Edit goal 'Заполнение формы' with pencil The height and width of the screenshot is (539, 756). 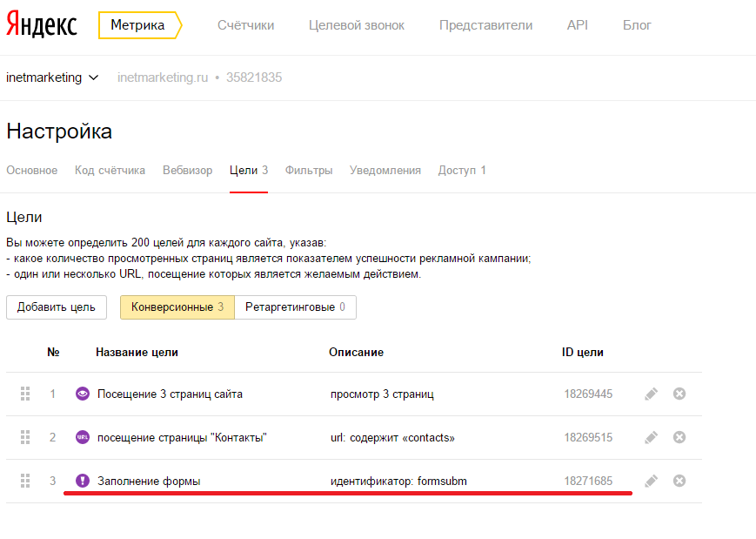[651, 482]
